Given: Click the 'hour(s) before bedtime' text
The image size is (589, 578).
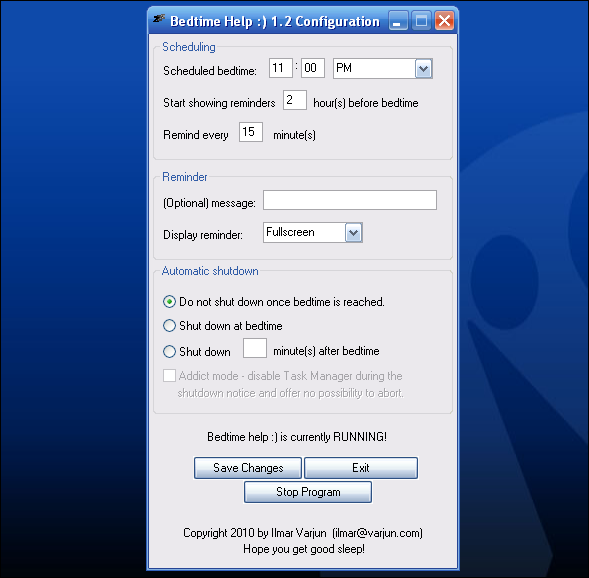Looking at the screenshot, I should click(x=366, y=103).
